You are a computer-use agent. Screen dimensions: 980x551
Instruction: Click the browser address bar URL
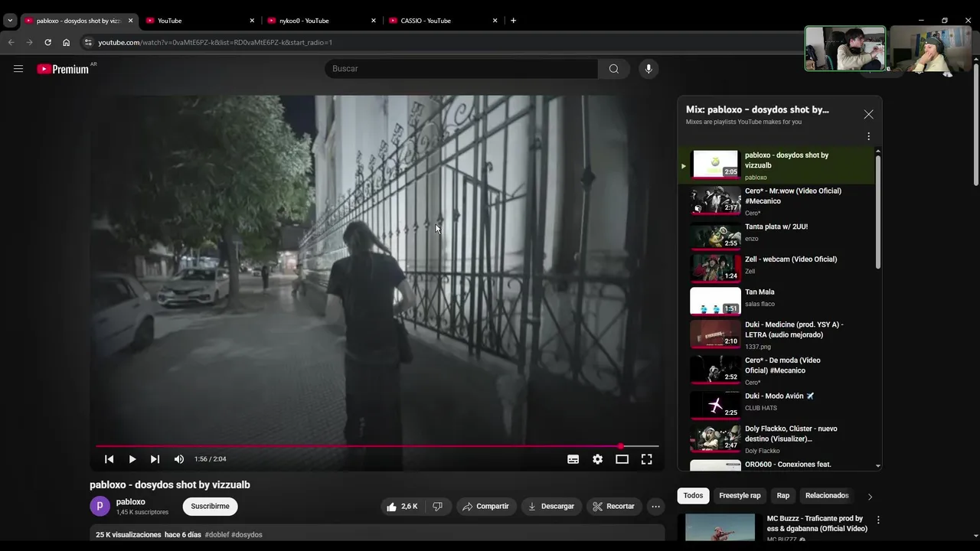pyautogui.click(x=215, y=43)
